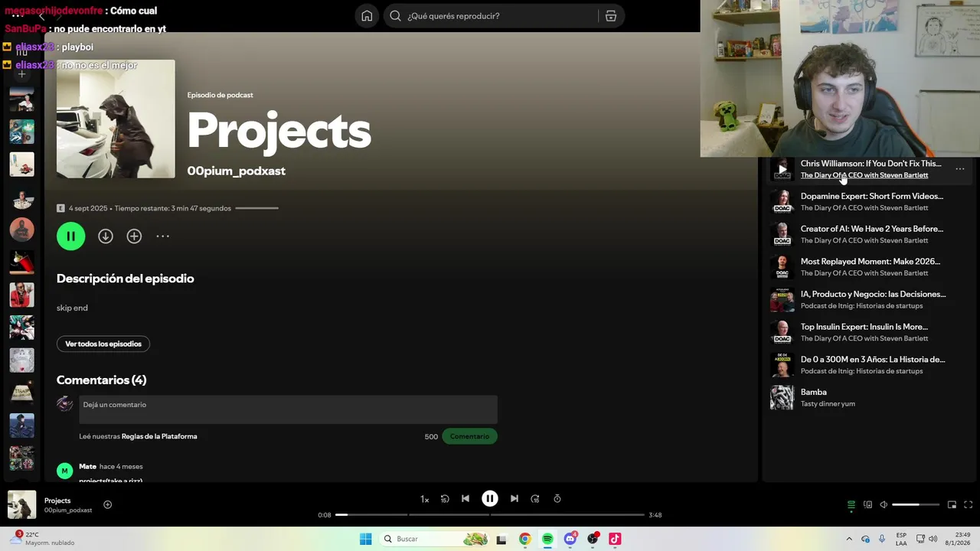The image size is (980, 551).
Task: Select 'Creator of AI: We Have 2 Years Before...'
Action: pos(871,234)
